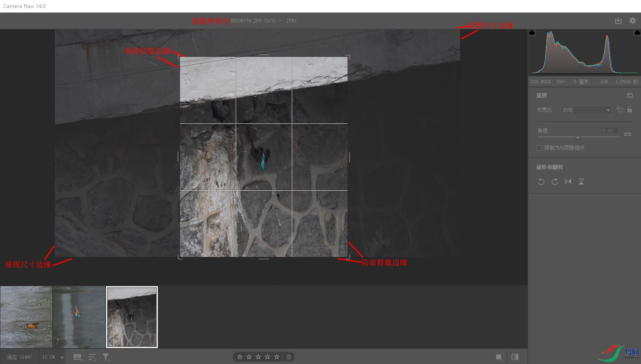Flip the image vertically
The width and height of the screenshot is (641, 364).
coord(581,182)
